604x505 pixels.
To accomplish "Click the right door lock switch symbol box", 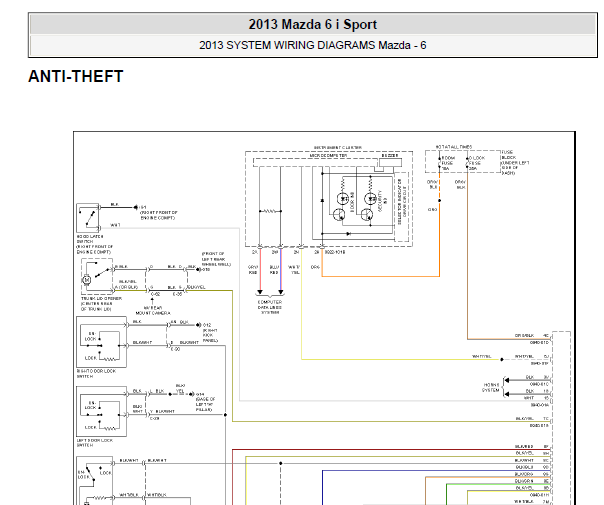I will [102, 342].
